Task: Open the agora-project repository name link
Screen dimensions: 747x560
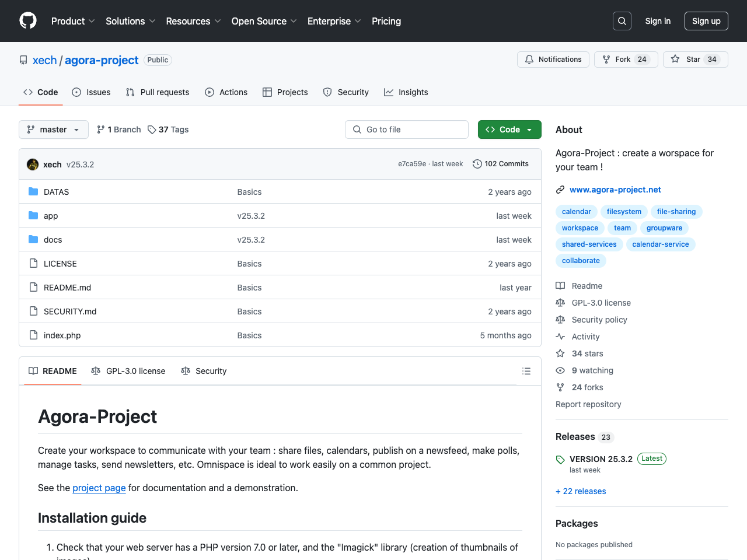Action: (x=102, y=60)
